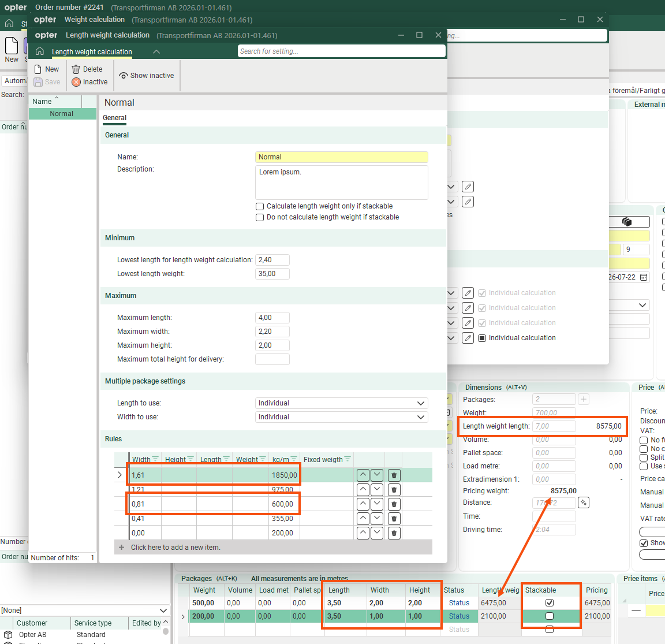Image resolution: width=665 pixels, height=644 pixels.
Task: Open the date picker calendar icon
Action: click(644, 277)
